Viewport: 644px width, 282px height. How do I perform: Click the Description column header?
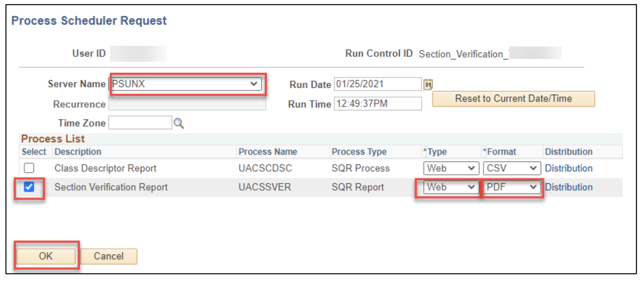tap(78, 152)
